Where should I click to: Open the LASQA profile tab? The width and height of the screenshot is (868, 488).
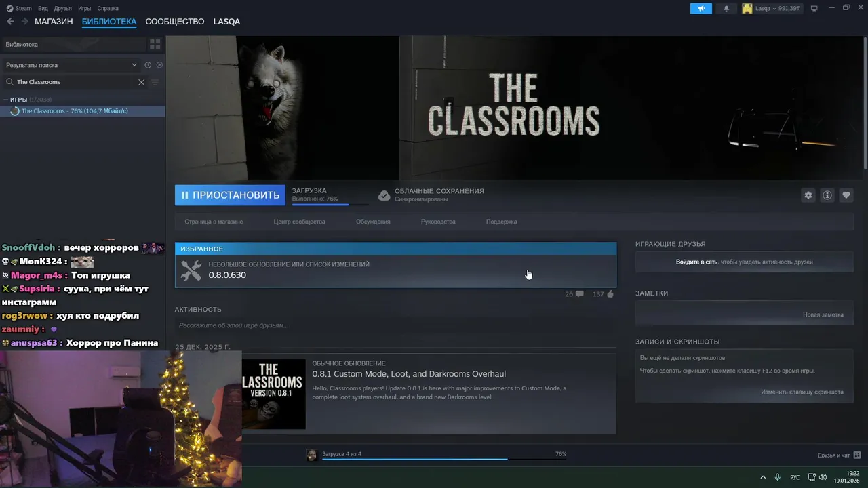(226, 22)
